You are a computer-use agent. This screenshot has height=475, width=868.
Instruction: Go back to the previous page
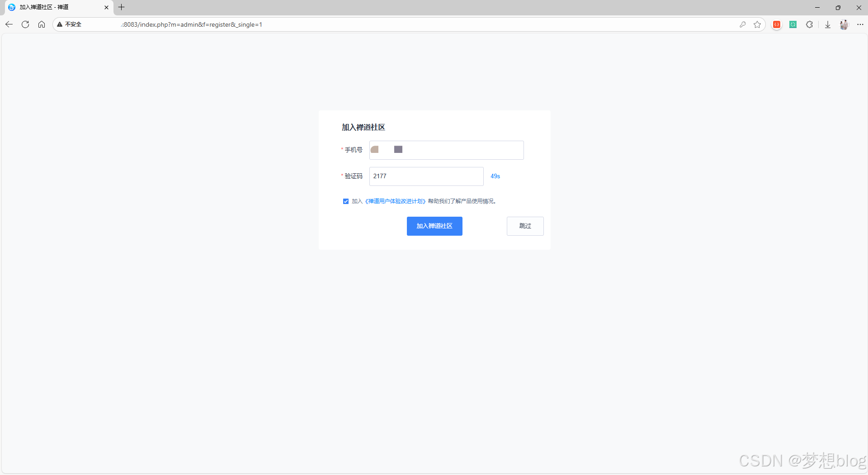[x=9, y=24]
